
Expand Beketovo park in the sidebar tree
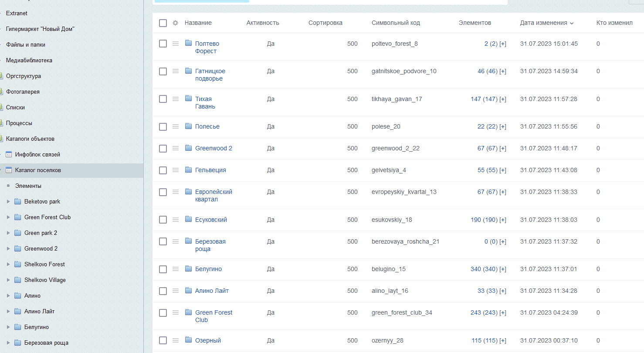(x=8, y=201)
